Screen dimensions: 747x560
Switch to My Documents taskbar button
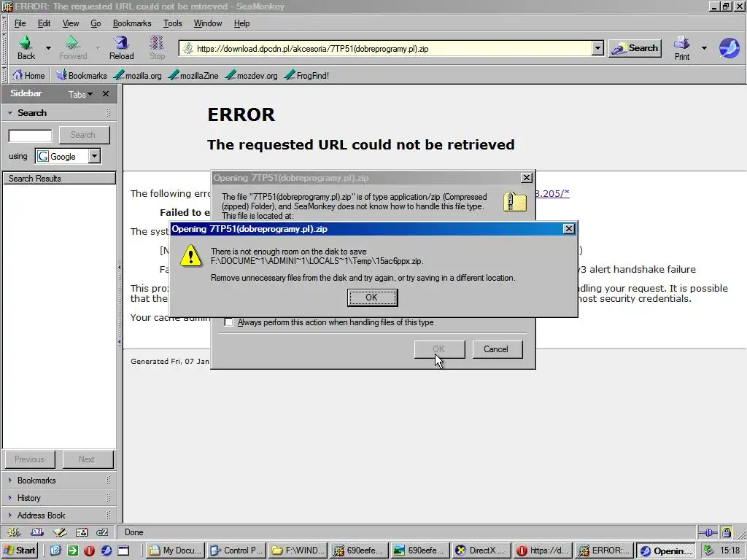click(x=176, y=551)
